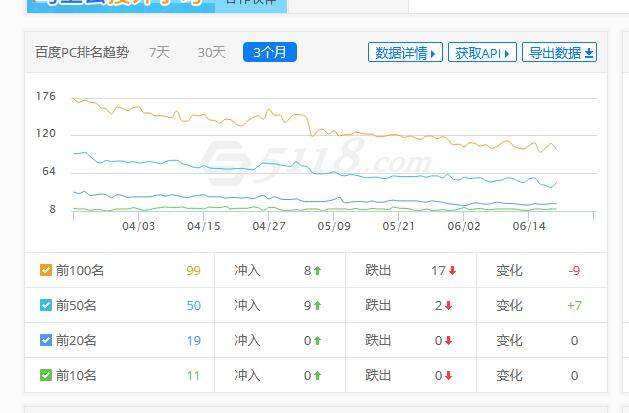Click the y-axis value 64
Screen dimensions: 629x413
tap(49, 171)
